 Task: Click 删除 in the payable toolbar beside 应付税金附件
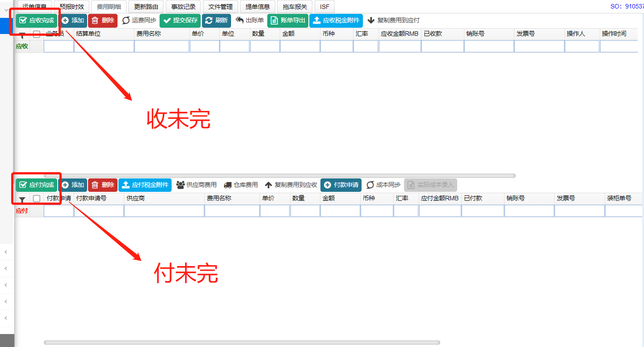[x=103, y=185]
